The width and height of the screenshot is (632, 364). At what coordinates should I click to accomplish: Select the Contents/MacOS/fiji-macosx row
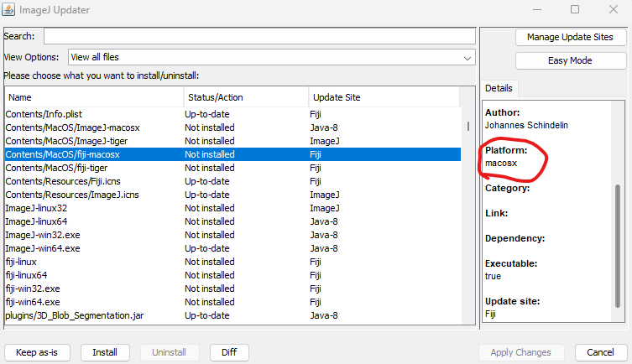tap(232, 154)
